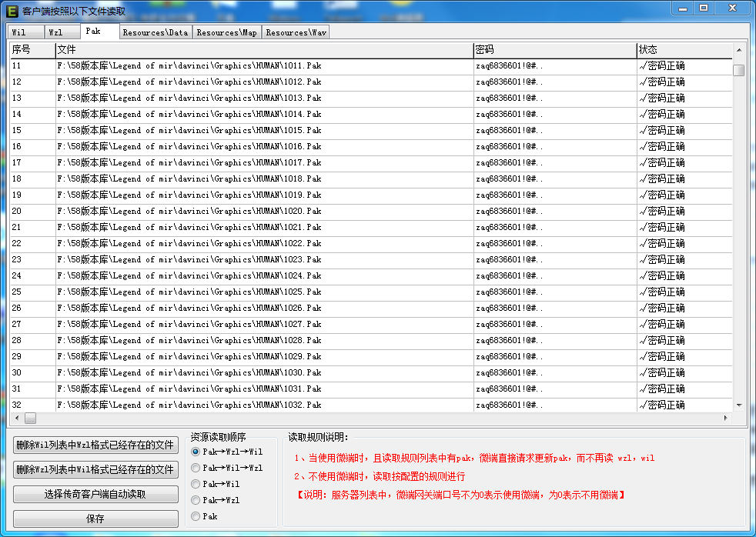Select the Pak→Wil radio option

click(196, 484)
